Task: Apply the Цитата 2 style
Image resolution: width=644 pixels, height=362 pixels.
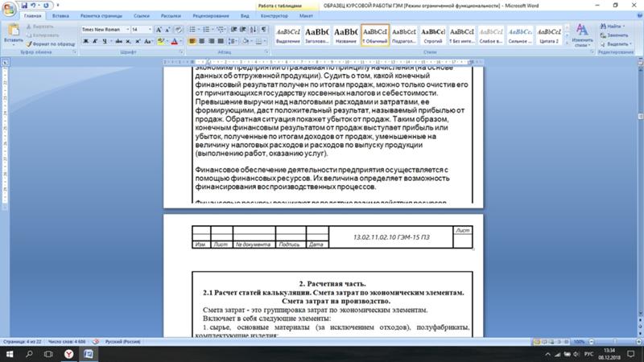Action: coord(549,35)
